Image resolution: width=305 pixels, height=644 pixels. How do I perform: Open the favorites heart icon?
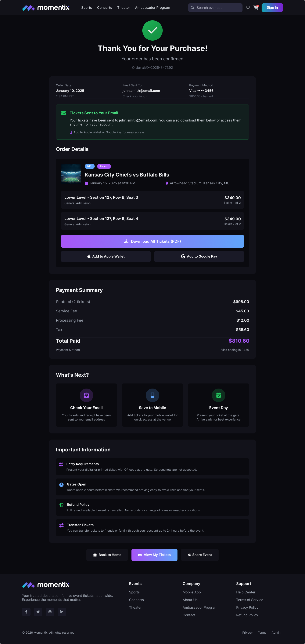pyautogui.click(x=248, y=8)
